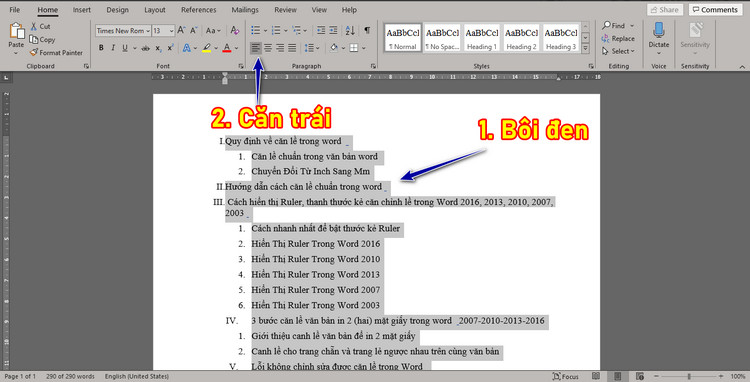Click the Replace button in Editing
This screenshot has height=382, width=750.
(x=618, y=38)
